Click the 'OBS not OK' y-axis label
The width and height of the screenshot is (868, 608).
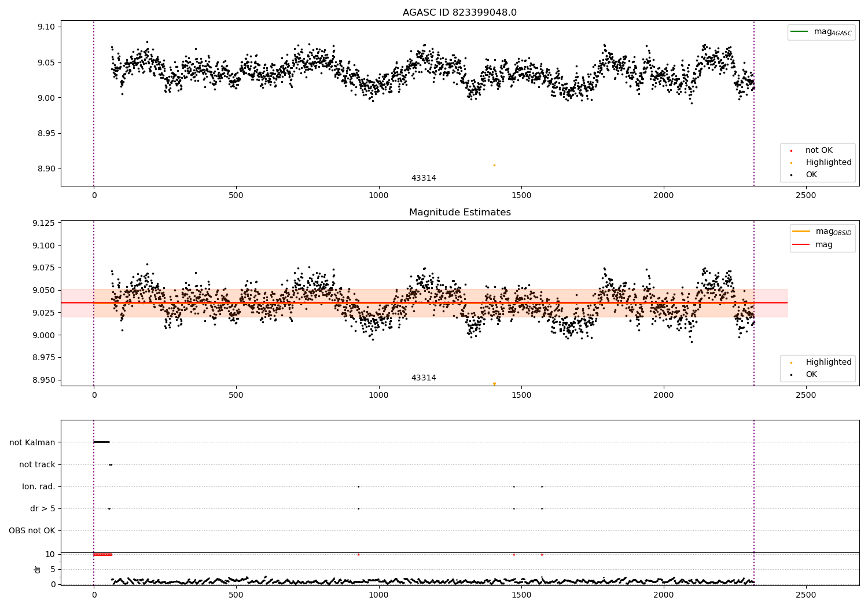pyautogui.click(x=32, y=531)
